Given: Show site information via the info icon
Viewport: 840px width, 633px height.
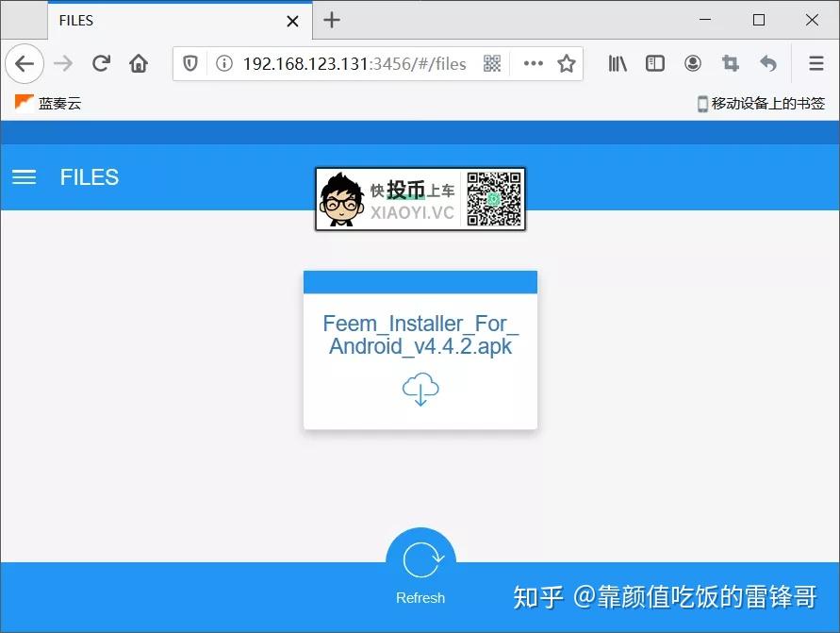Looking at the screenshot, I should [x=224, y=64].
